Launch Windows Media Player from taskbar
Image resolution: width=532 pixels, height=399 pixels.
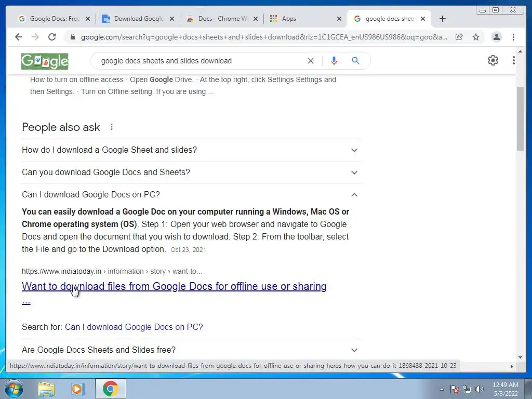77,389
